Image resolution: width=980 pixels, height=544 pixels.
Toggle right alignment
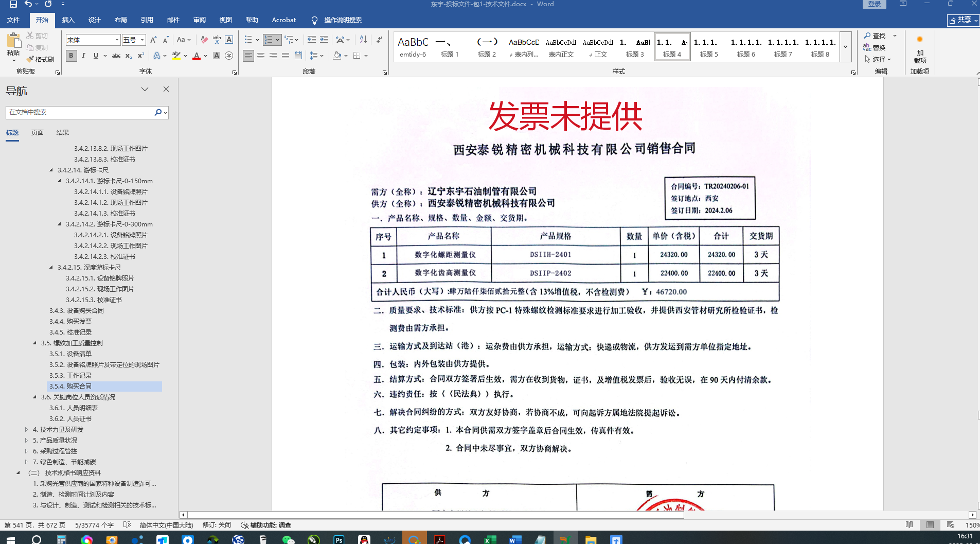(273, 56)
